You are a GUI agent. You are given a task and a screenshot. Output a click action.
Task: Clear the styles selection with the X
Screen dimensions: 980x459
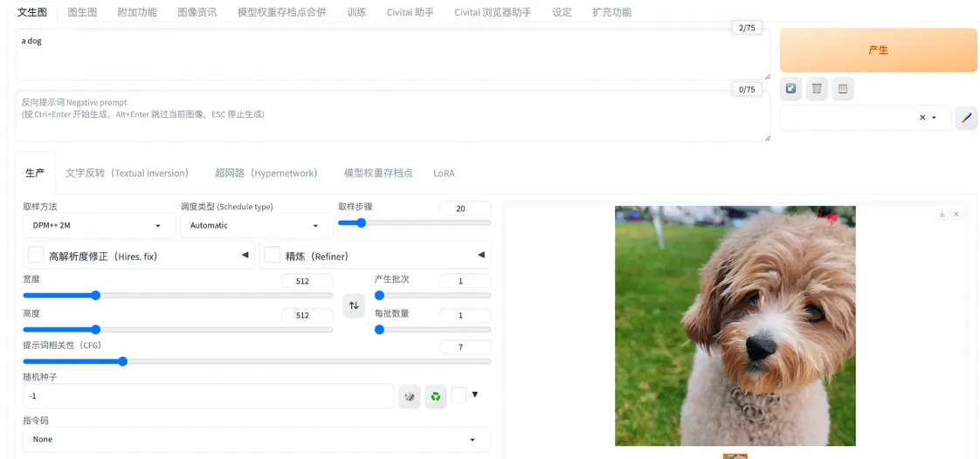(x=922, y=118)
